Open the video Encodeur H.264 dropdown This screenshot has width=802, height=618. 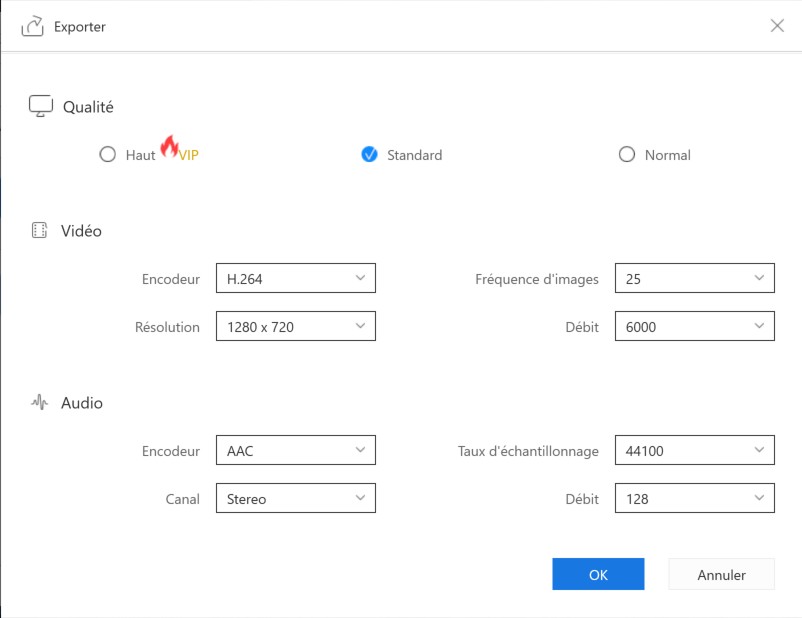click(x=295, y=279)
